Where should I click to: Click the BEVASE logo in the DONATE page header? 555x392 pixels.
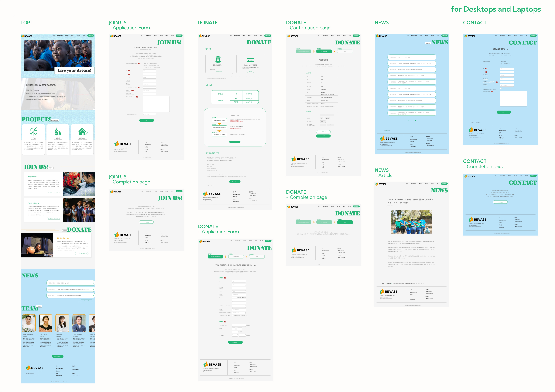tap(205, 36)
